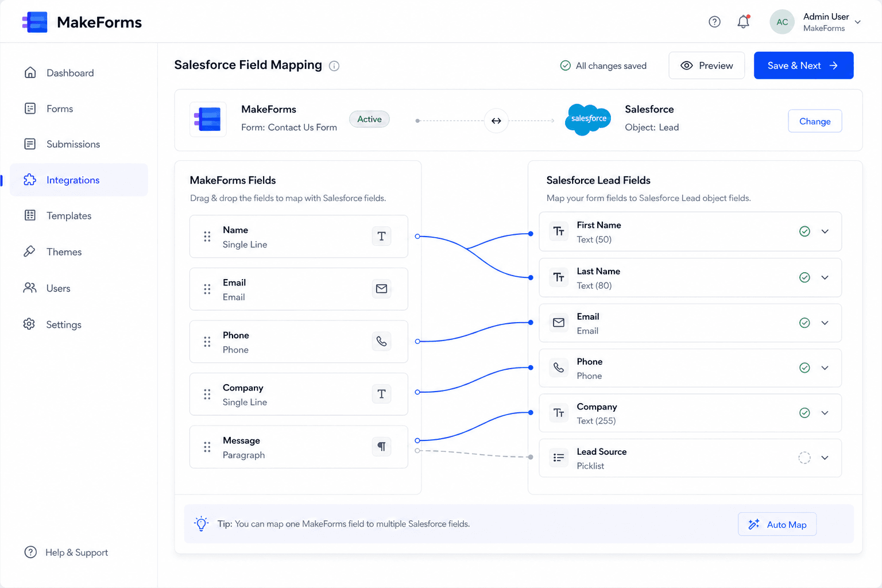
Task: Click the Company field text type icon
Action: (x=381, y=394)
